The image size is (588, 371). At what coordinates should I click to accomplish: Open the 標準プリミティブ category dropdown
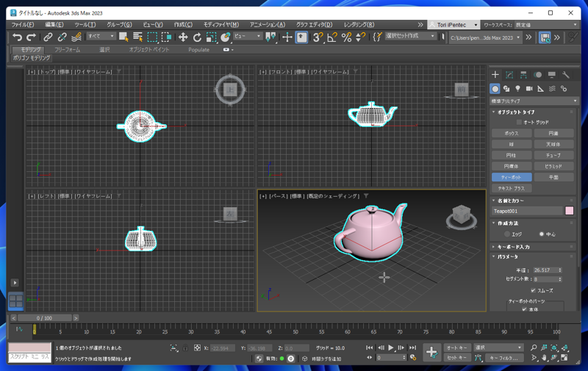click(x=534, y=101)
